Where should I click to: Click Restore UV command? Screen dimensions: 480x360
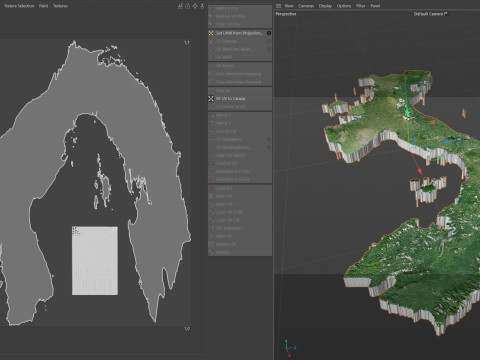(x=240, y=244)
